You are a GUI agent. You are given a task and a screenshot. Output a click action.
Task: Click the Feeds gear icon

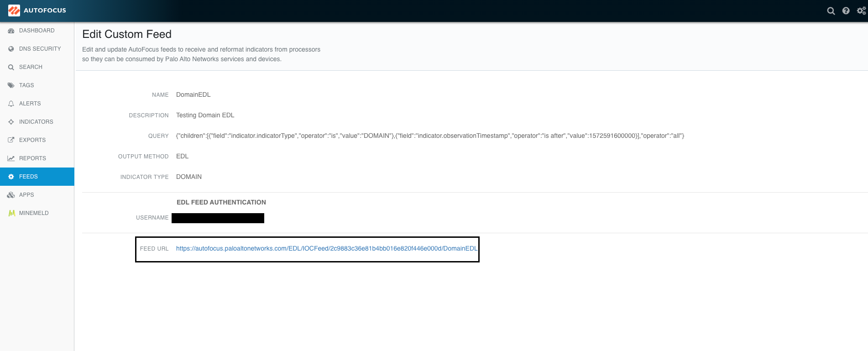[x=11, y=177]
